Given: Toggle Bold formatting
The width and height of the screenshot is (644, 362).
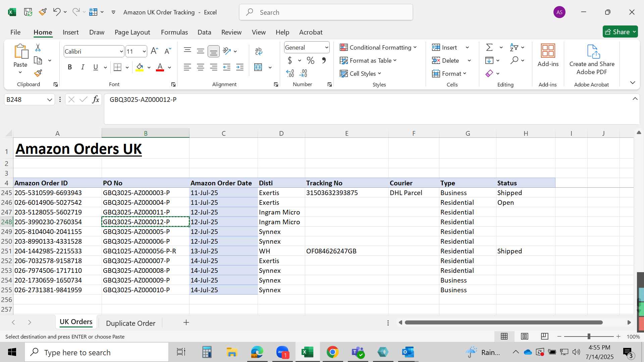Looking at the screenshot, I should [70, 67].
